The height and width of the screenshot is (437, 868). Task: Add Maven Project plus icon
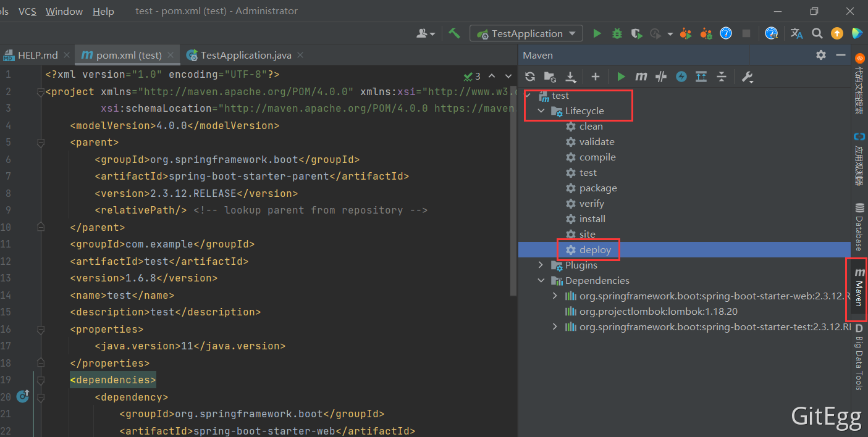click(x=595, y=77)
